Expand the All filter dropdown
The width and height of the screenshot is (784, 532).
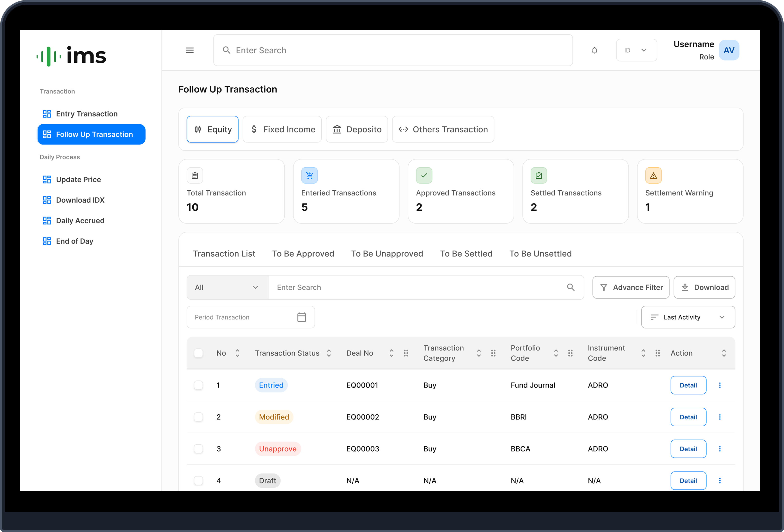pos(227,287)
